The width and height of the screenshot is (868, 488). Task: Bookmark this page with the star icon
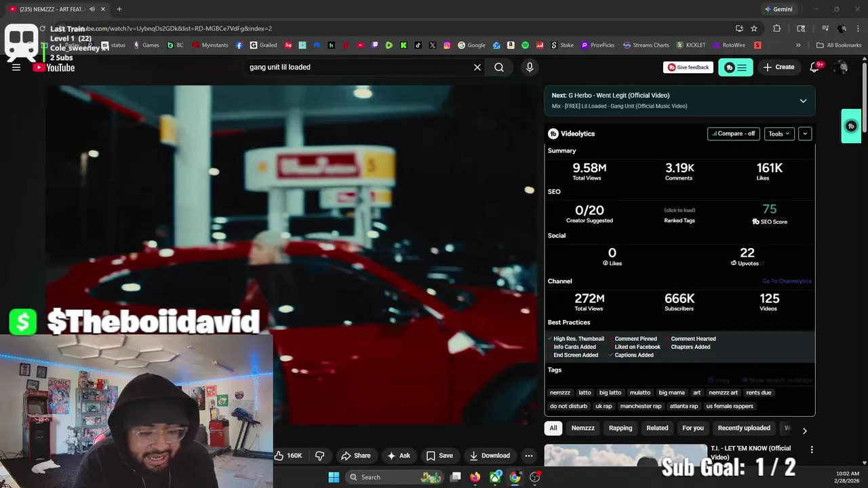pos(754,28)
